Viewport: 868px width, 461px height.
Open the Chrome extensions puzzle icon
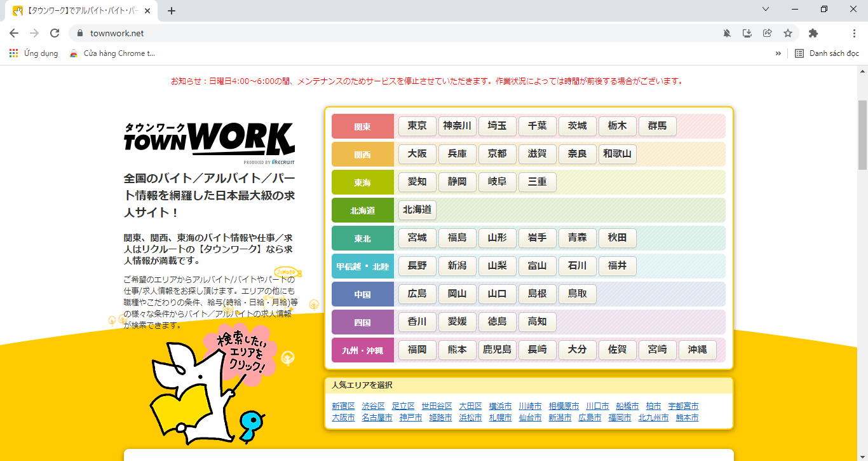[813, 33]
